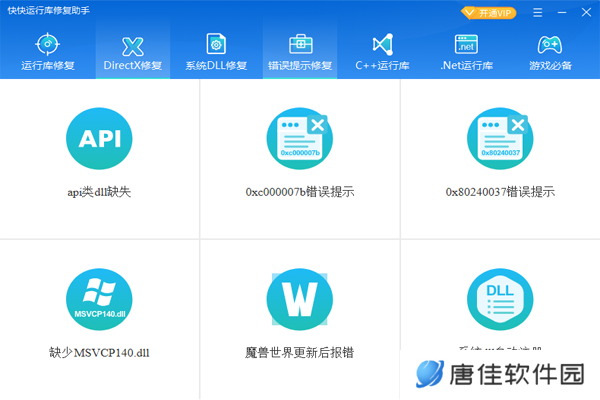The image size is (600, 400).
Task: Minimize the 快快运行库修复助手 window
Action: point(562,13)
